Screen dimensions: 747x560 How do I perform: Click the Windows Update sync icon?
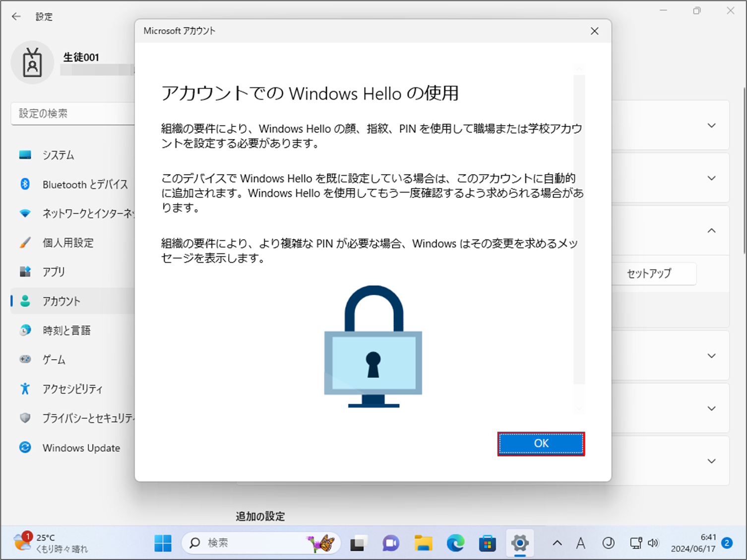pyautogui.click(x=25, y=447)
